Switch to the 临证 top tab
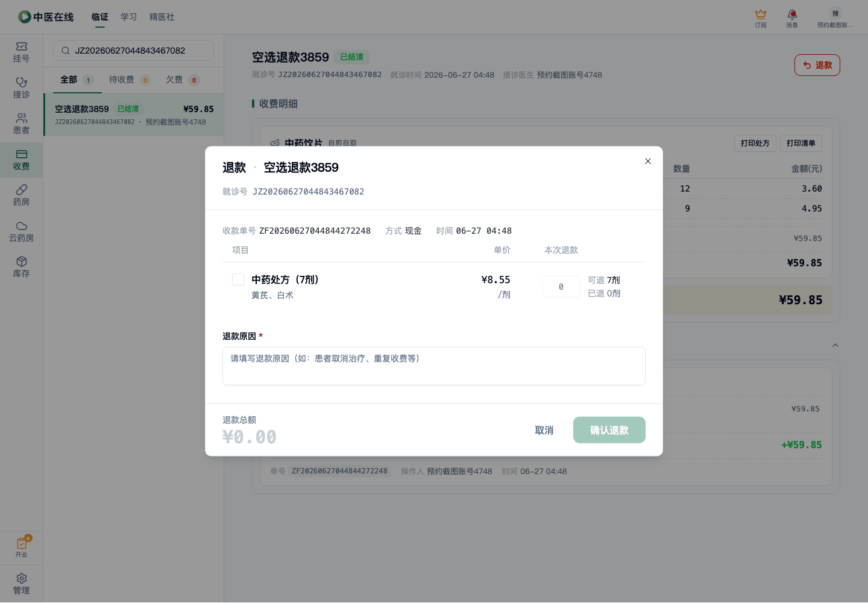This screenshot has width=868, height=603. tap(100, 17)
